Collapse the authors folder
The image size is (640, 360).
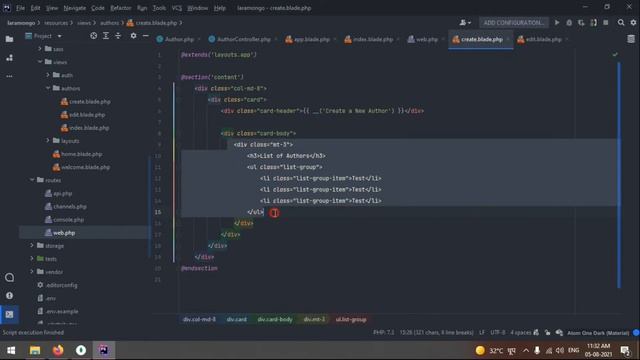pyautogui.click(x=48, y=88)
